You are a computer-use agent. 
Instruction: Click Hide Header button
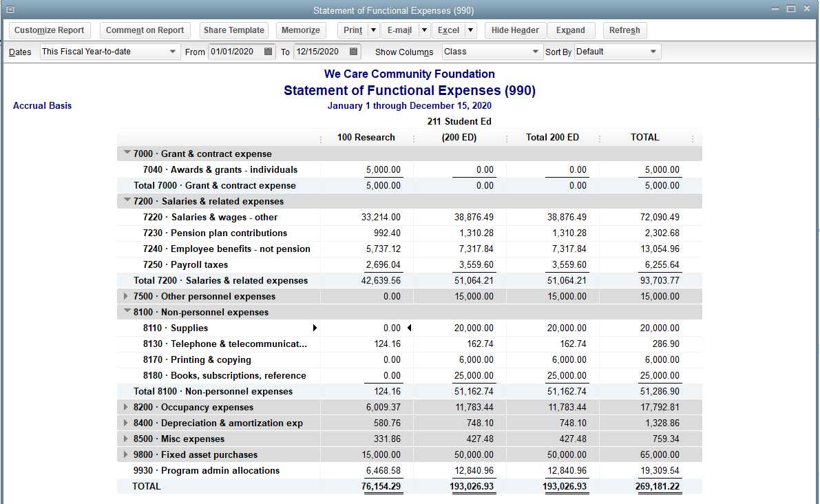point(515,30)
